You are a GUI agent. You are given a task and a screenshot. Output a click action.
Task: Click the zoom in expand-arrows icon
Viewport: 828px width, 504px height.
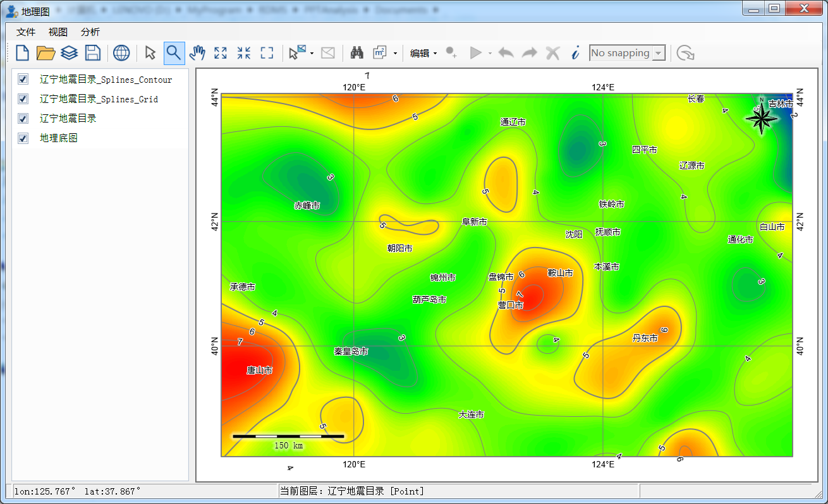[x=221, y=53]
